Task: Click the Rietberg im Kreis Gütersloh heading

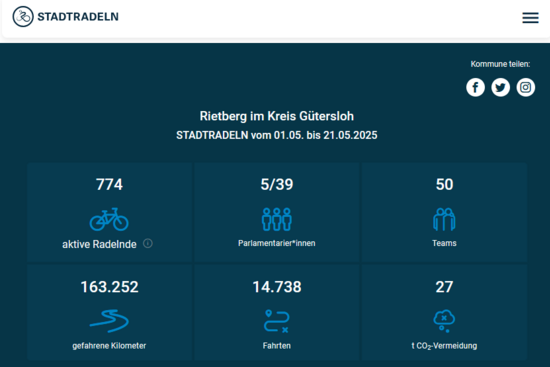Action: pos(277,116)
